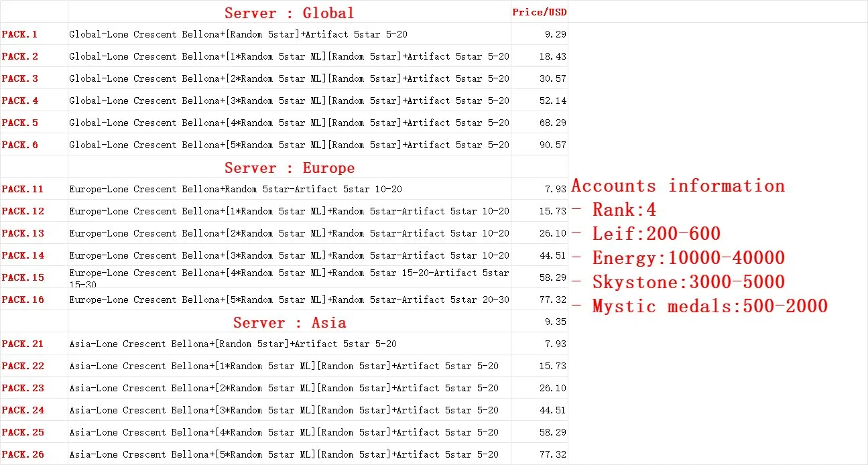Click the Energy:10000-40000 text line
Image resolution: width=868 pixels, height=465 pixels.
pos(678,258)
